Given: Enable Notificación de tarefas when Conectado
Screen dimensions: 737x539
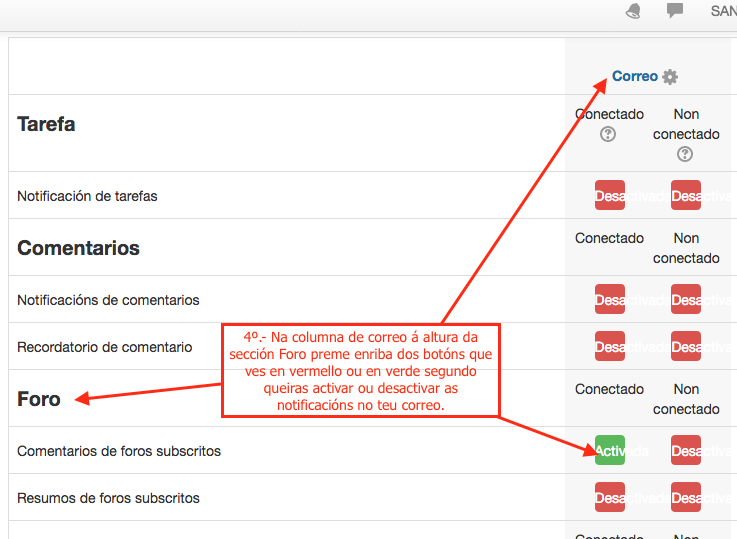Looking at the screenshot, I should click(x=610, y=196).
